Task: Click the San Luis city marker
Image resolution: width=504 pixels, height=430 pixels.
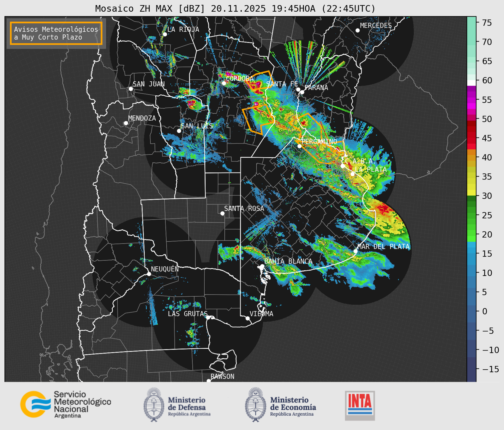Action: tap(179, 131)
